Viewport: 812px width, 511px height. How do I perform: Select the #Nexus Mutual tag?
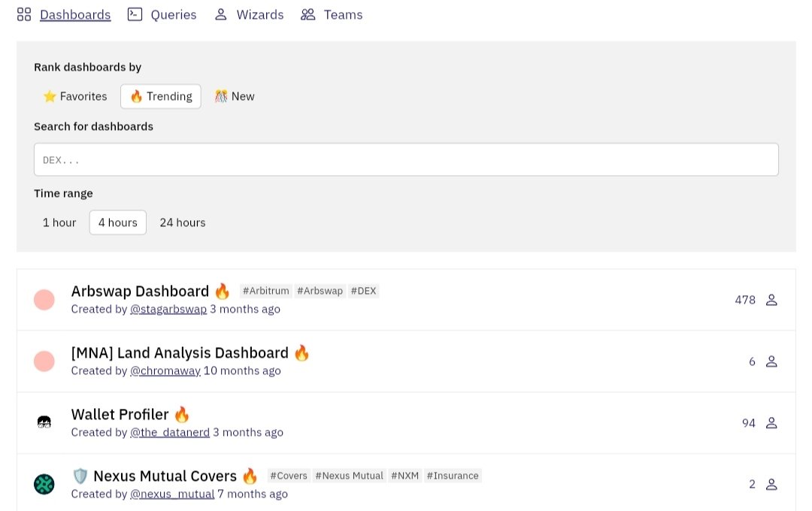tap(349, 476)
